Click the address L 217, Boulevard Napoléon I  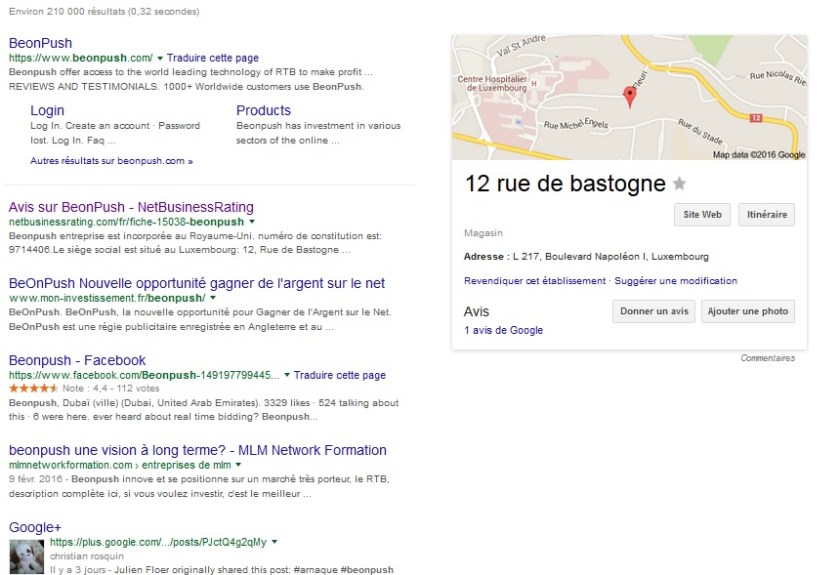611,257
